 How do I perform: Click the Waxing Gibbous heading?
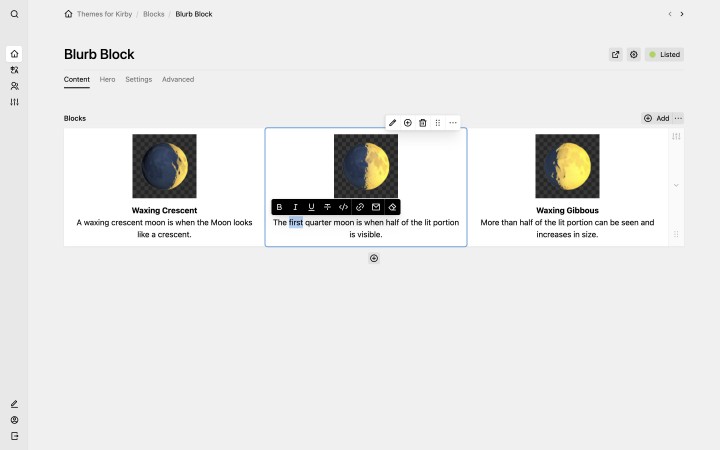pos(568,210)
